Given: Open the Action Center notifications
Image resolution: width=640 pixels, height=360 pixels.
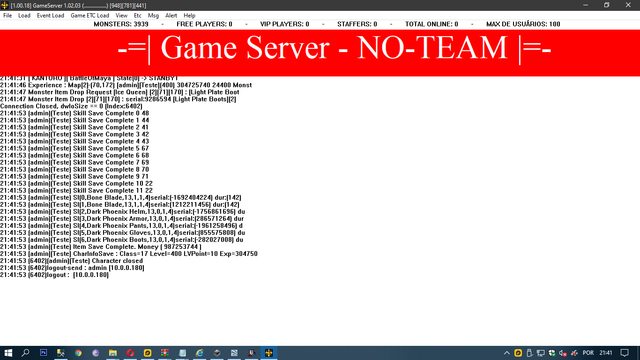Looking at the screenshot, I should click(624, 353).
